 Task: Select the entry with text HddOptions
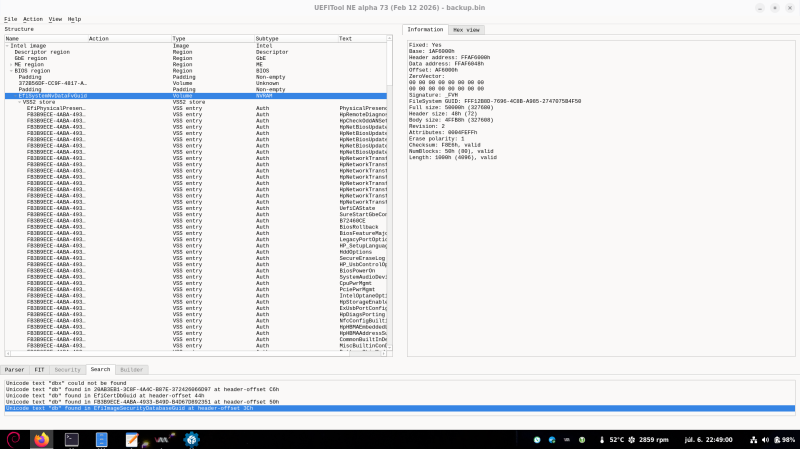click(x=195, y=252)
